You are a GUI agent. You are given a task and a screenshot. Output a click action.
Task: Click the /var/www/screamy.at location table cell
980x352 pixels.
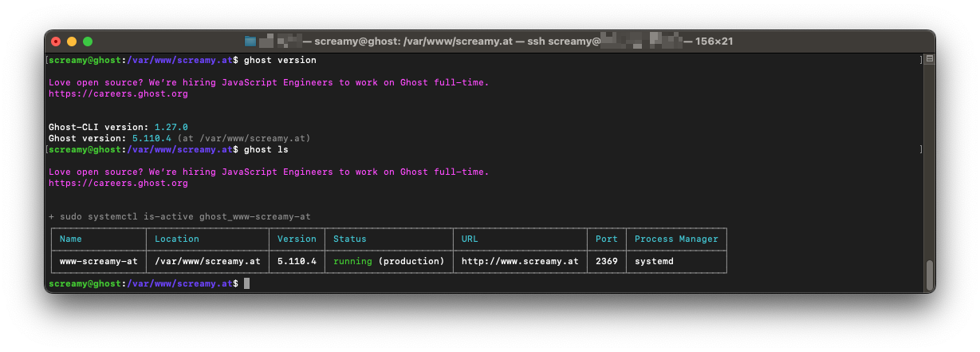pos(207,261)
